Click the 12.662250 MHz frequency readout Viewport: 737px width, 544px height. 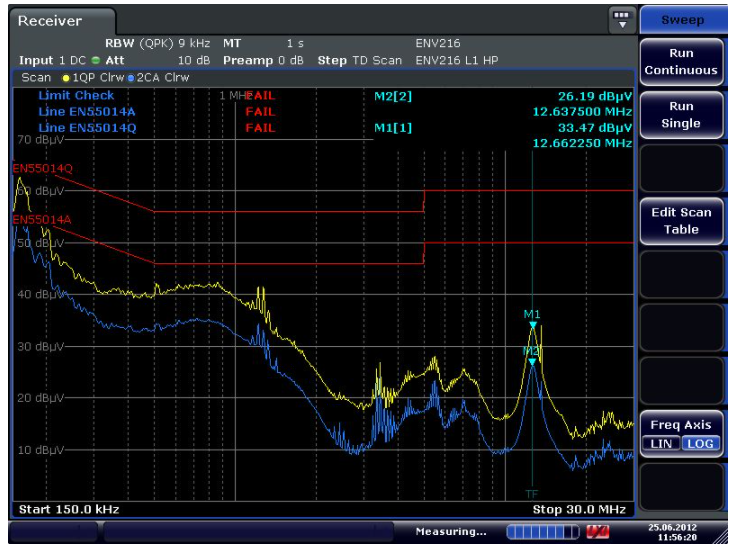coord(582,143)
